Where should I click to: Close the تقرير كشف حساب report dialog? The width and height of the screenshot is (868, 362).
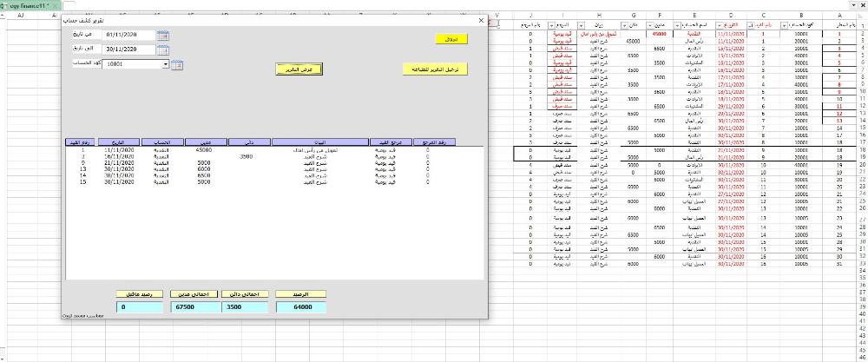(481, 21)
